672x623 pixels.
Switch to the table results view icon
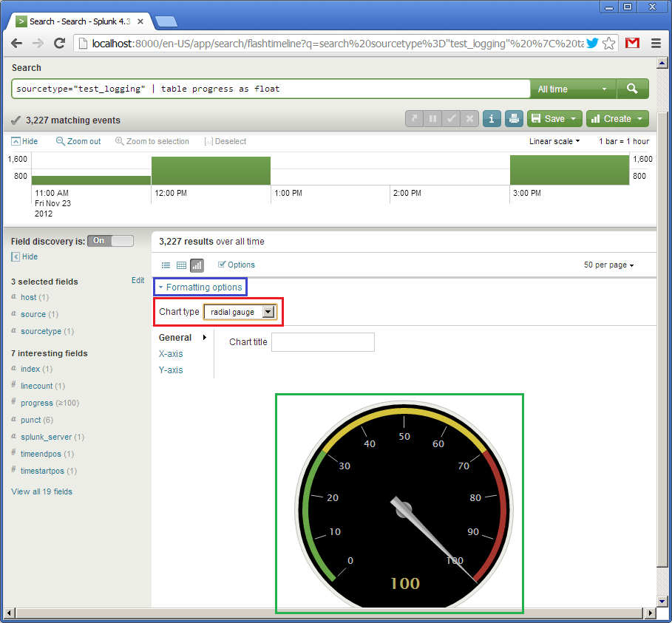(x=181, y=265)
